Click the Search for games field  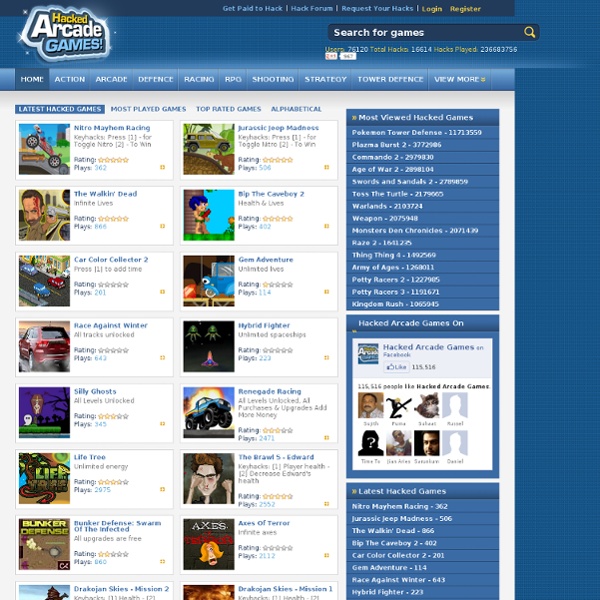click(425, 32)
